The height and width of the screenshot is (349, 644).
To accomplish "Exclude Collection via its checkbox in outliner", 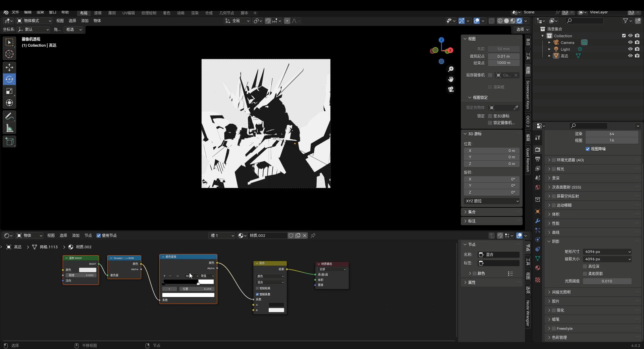I will 624,36.
